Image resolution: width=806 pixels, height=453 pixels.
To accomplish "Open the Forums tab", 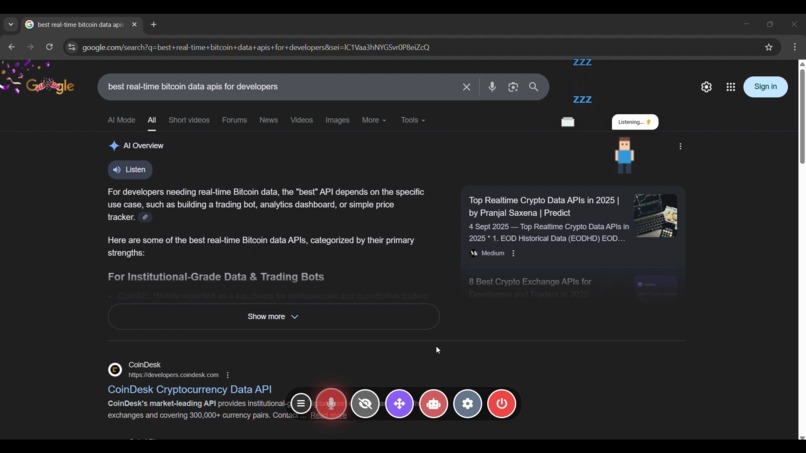I will point(234,120).
